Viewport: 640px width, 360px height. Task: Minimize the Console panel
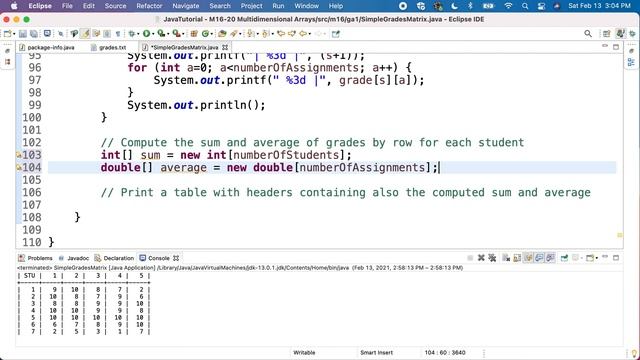(605, 258)
